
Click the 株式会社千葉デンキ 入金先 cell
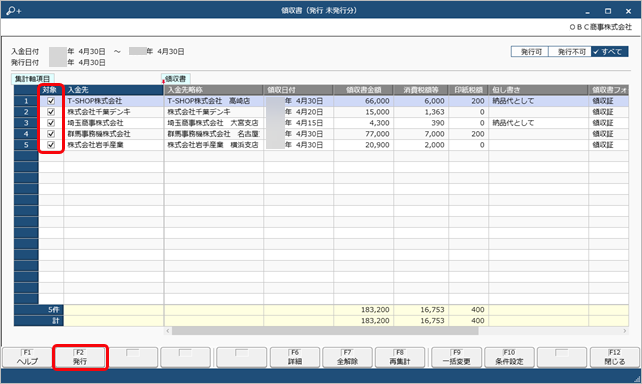pyautogui.click(x=113, y=112)
